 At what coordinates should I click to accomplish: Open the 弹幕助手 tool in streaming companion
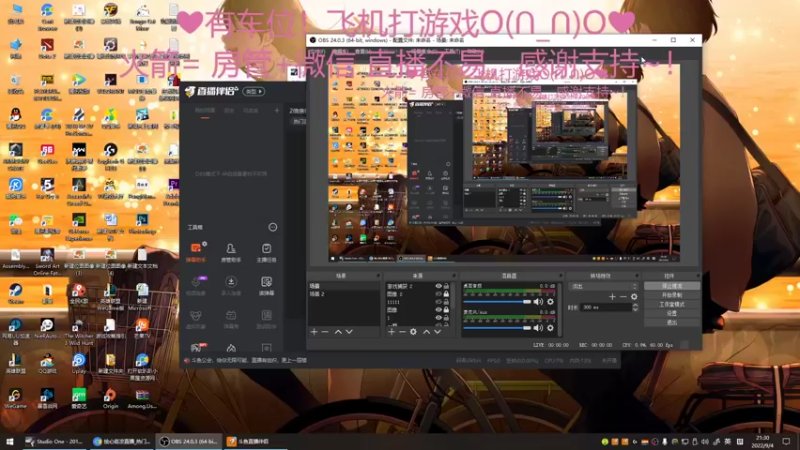[x=196, y=252]
